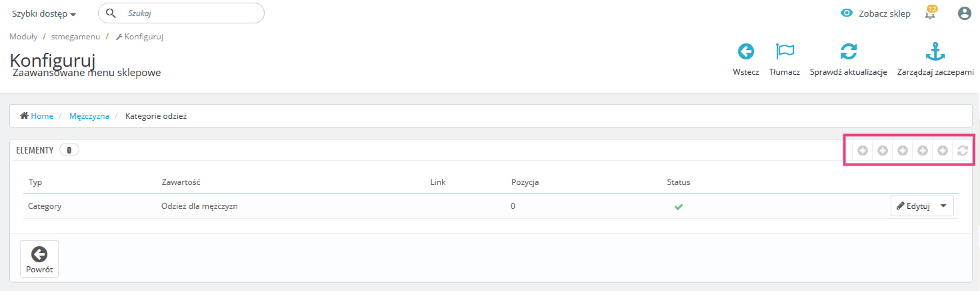Open the dropdown arrow next to Edytuj
Image resolution: width=980 pixels, height=291 pixels.
943,206
